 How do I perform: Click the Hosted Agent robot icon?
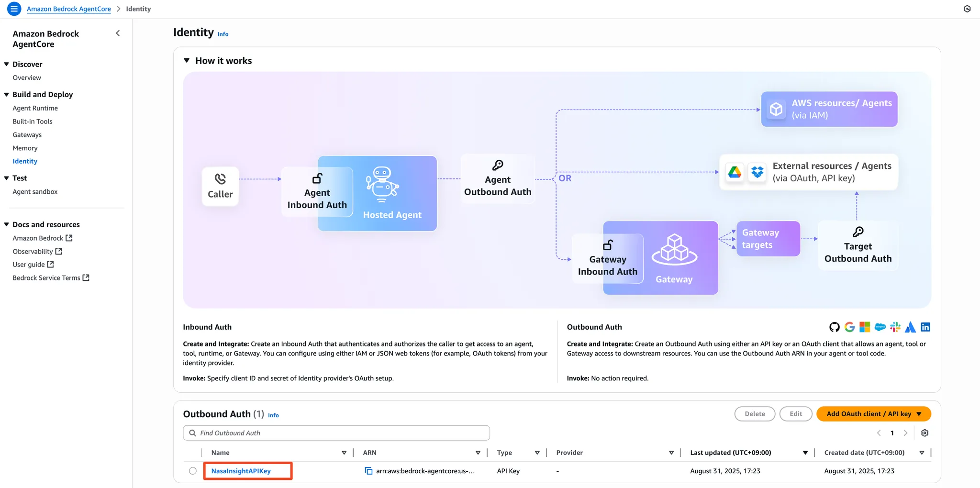pos(382,184)
